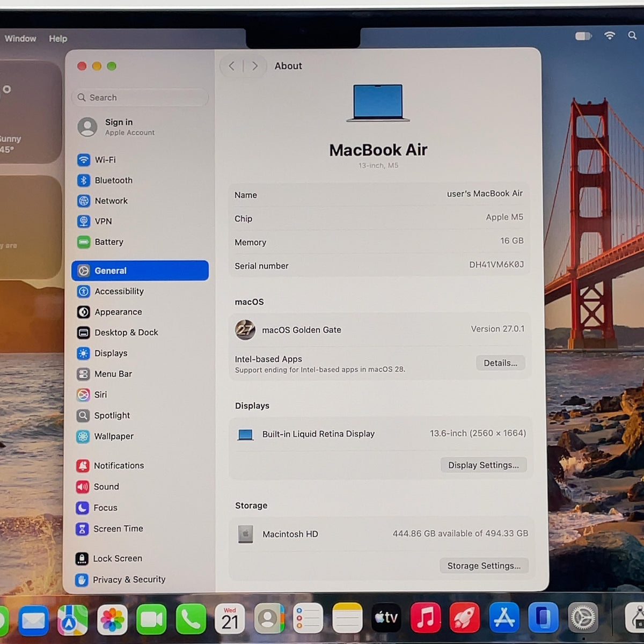Click Details for Intel-based Apps

click(501, 363)
